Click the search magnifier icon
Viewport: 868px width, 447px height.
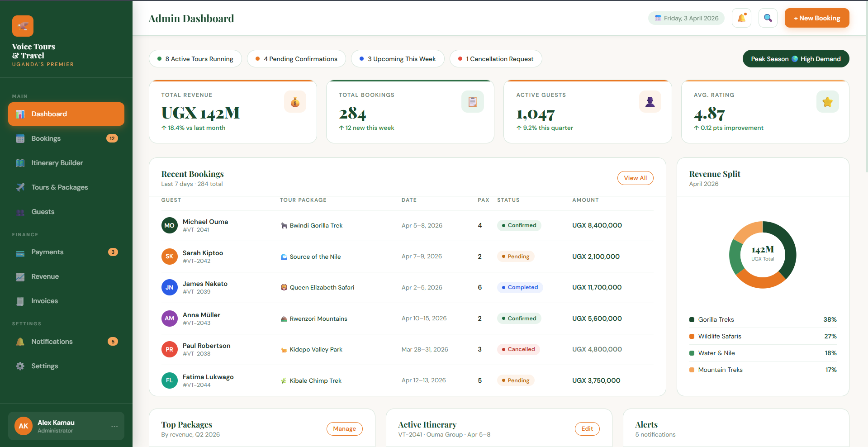point(768,18)
